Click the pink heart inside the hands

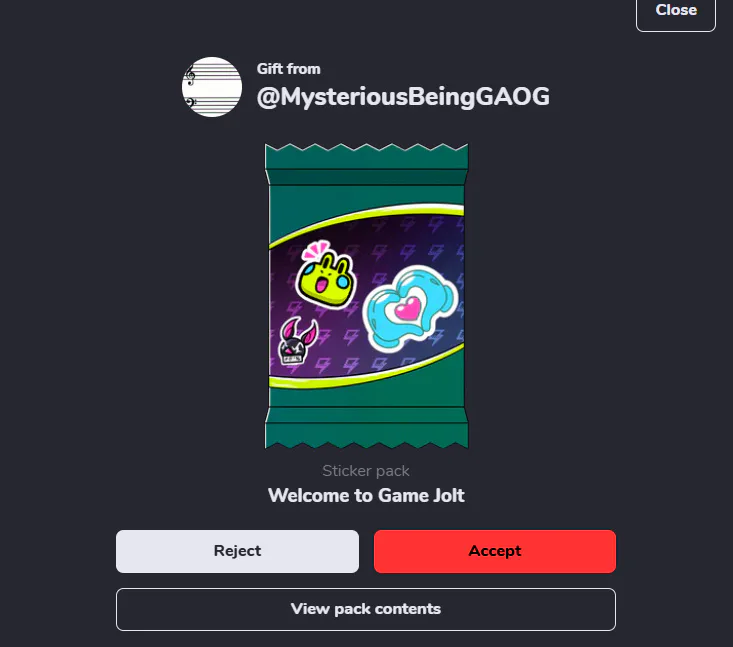coord(408,309)
